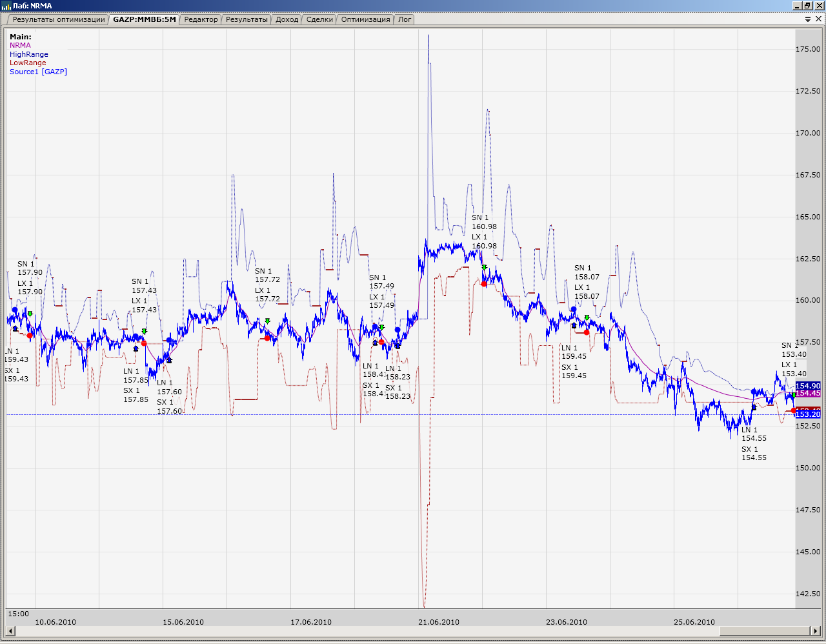Click the green arrow below LX 1 157.90

pos(30,314)
